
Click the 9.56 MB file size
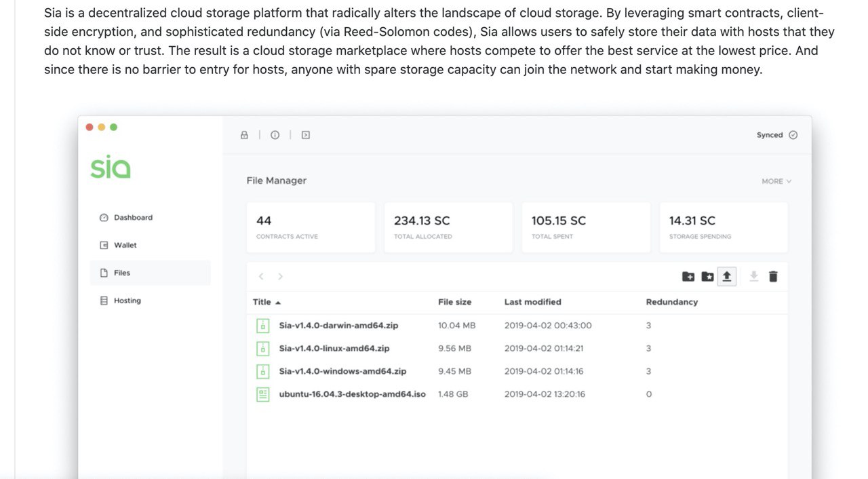[455, 349]
